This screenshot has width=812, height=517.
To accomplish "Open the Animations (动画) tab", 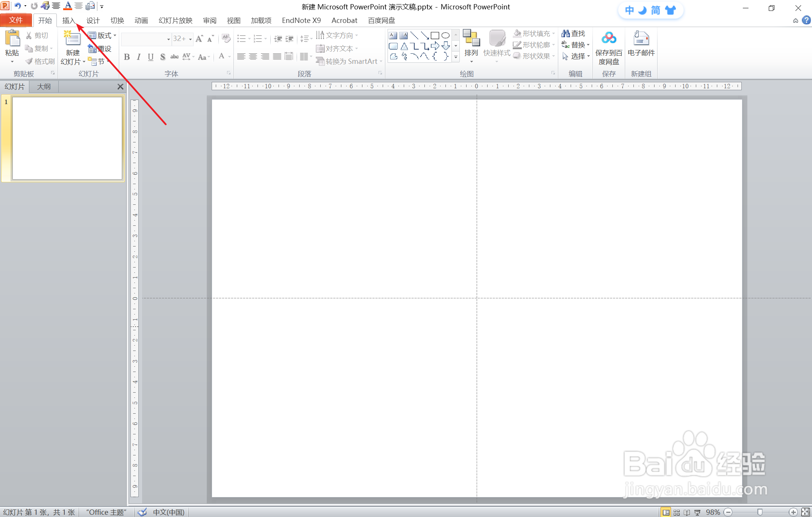I will tap(141, 20).
